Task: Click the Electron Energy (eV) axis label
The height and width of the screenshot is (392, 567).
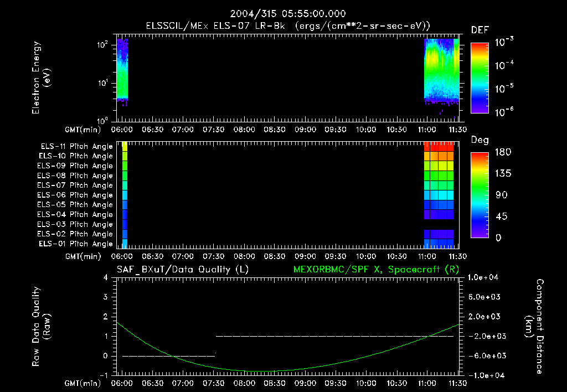Action: (41, 78)
